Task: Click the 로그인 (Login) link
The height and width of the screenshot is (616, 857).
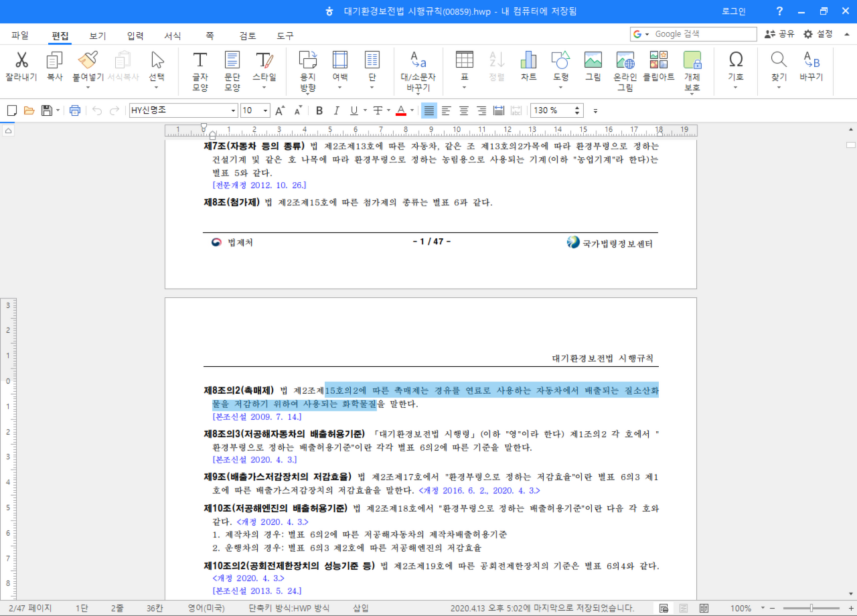Action: pyautogui.click(x=734, y=11)
